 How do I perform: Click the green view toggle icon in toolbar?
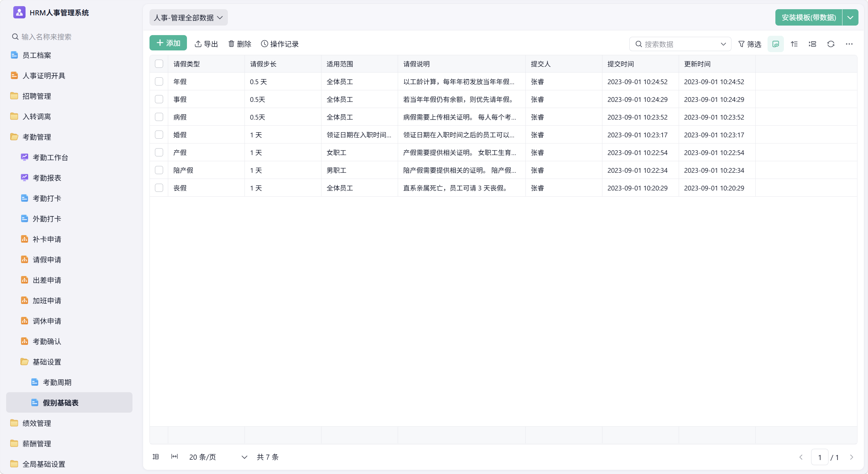776,44
